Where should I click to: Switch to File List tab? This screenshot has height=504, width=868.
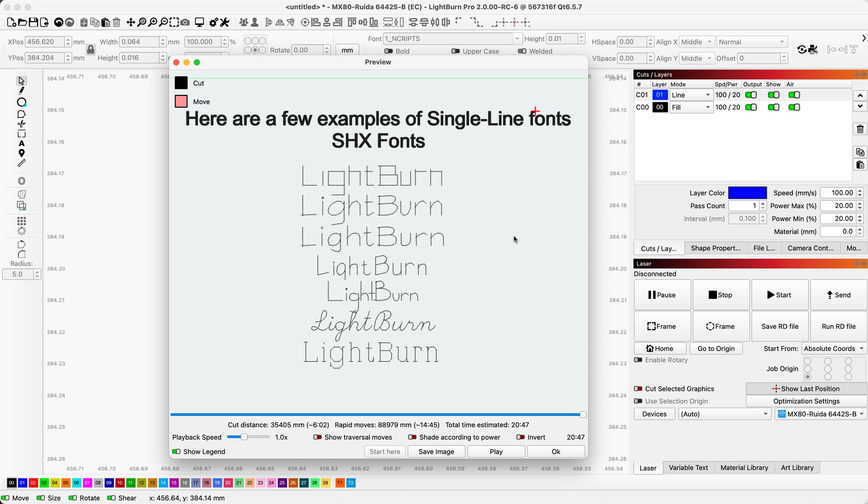coord(764,248)
